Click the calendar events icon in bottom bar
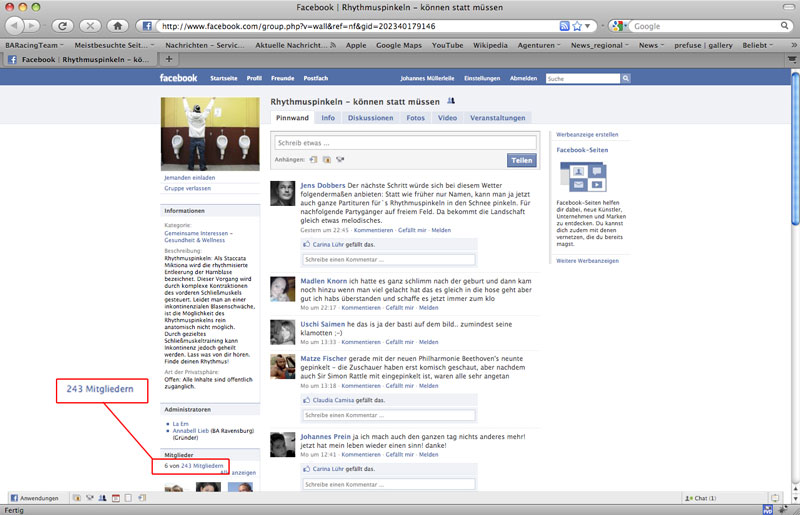Viewport: 800px width, 515px height. (116, 498)
